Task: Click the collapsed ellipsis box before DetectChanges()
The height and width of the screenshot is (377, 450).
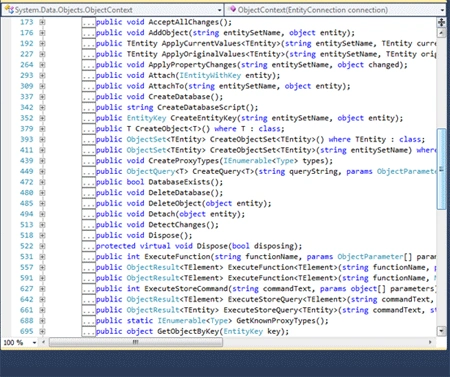Action: tap(89, 225)
